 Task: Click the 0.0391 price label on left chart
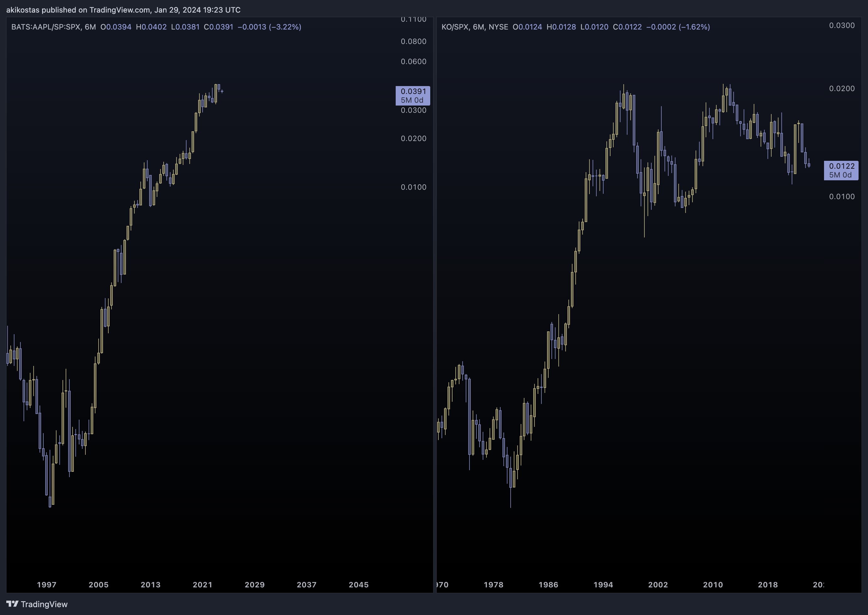coord(413,95)
